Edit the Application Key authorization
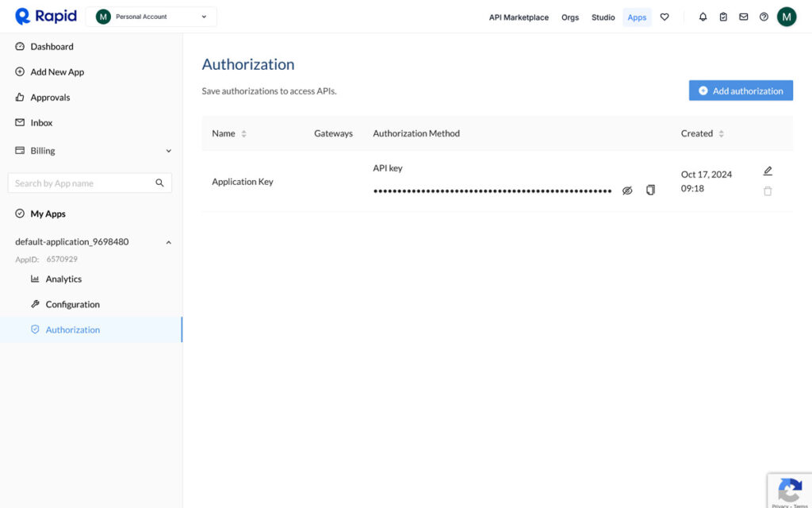Image resolution: width=812 pixels, height=508 pixels. tap(768, 171)
